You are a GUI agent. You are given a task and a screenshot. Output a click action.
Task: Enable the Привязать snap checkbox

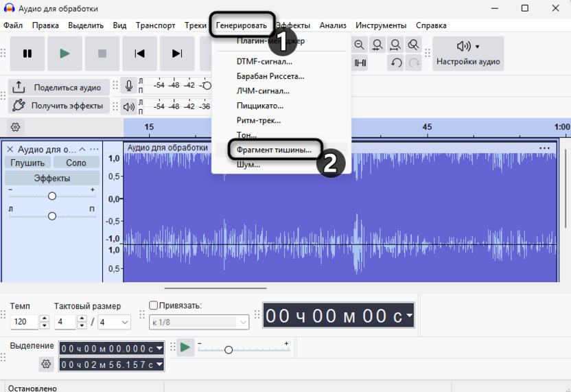(154, 305)
